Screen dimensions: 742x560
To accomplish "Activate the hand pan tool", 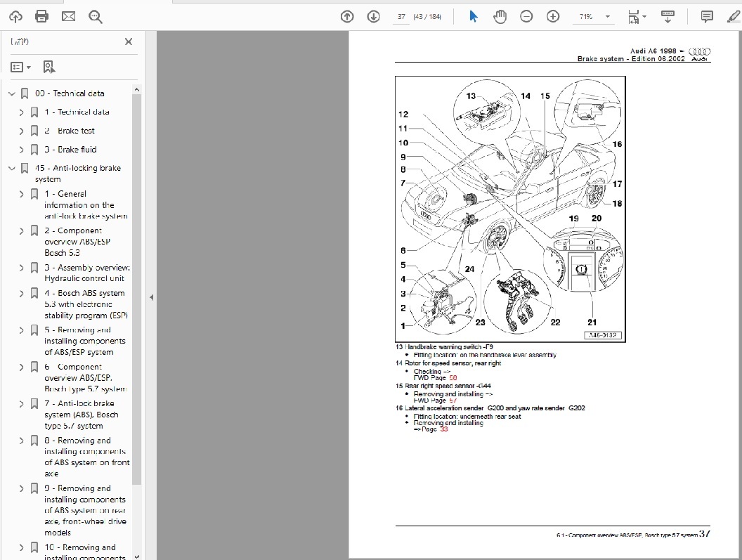I will (500, 17).
